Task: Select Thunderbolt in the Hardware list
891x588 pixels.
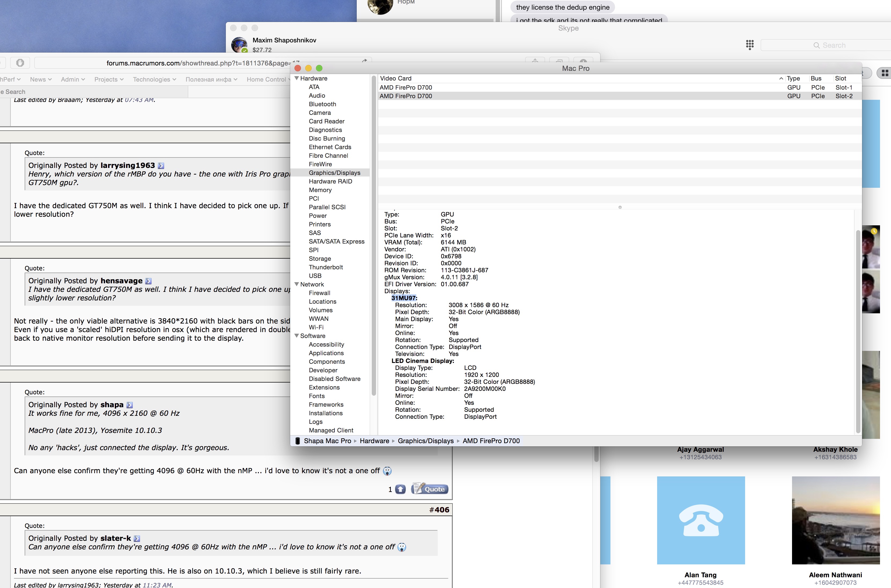Action: coord(326,267)
